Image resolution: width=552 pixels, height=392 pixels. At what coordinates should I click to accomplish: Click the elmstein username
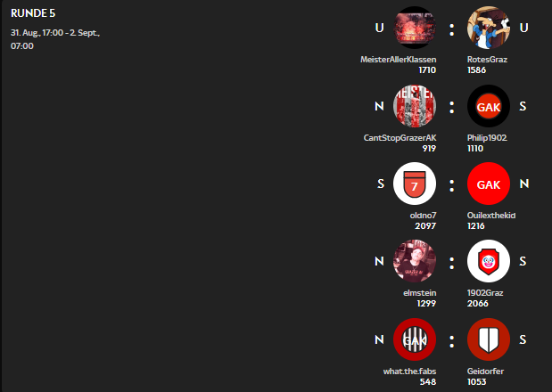[x=420, y=293]
